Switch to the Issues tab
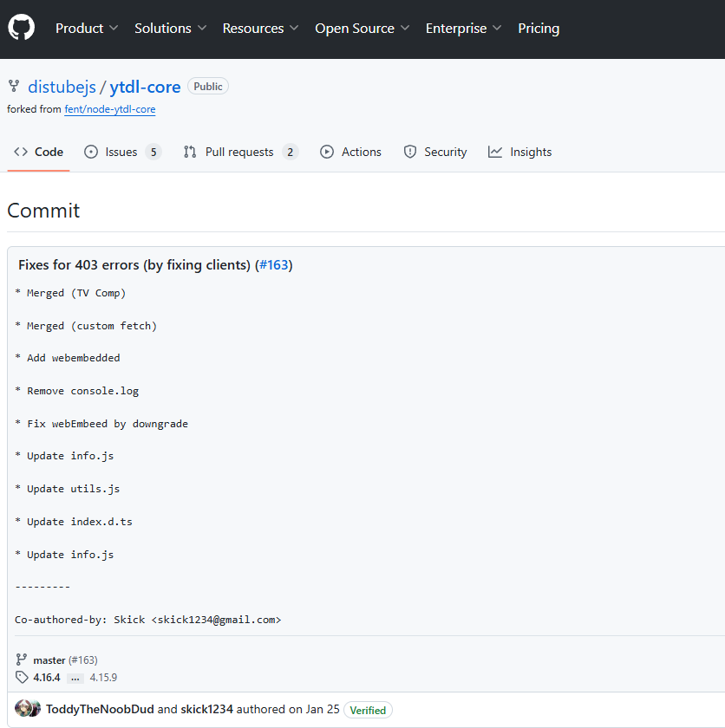 (123, 152)
